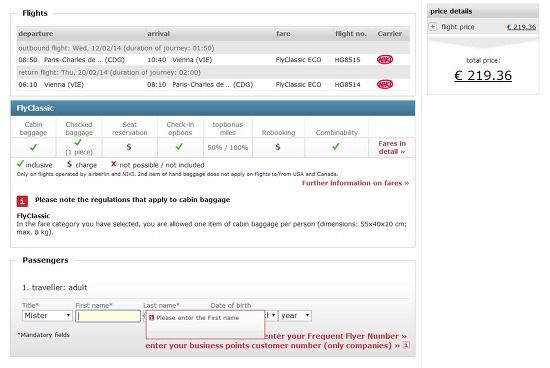Image resolution: width=550 pixels, height=368 pixels.
Task: Open the Title dropdown showing Mister
Action: tap(47, 315)
